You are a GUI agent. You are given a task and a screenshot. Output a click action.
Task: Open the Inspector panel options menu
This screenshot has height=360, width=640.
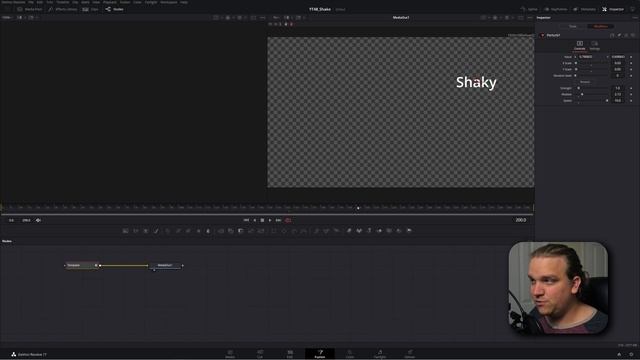635,18
